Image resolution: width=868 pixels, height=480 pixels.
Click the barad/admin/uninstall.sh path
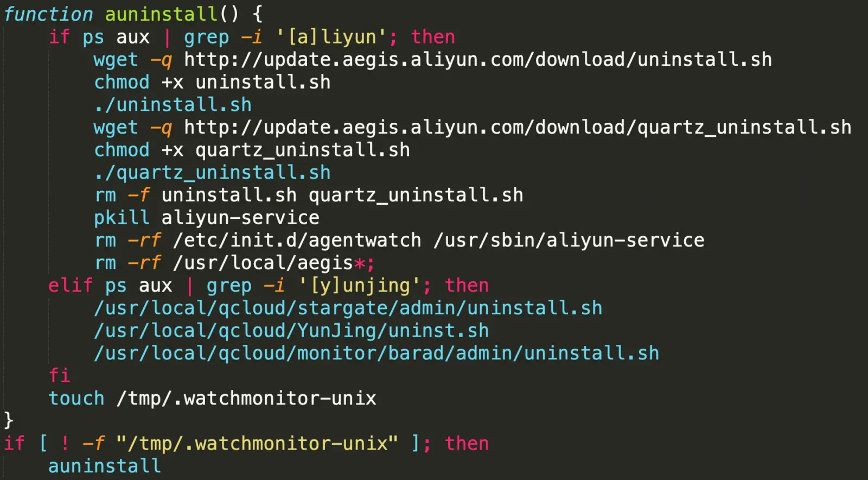coord(376,353)
